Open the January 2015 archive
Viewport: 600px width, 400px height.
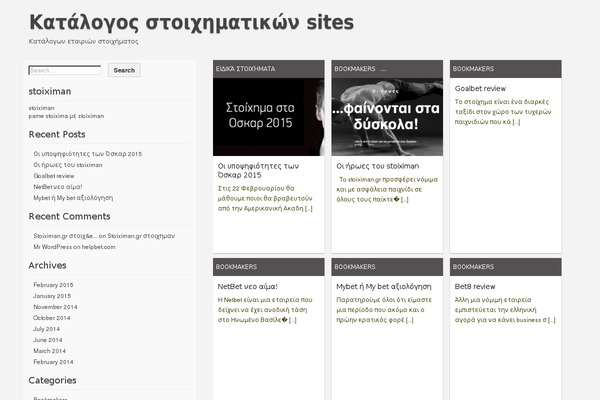[52, 296]
